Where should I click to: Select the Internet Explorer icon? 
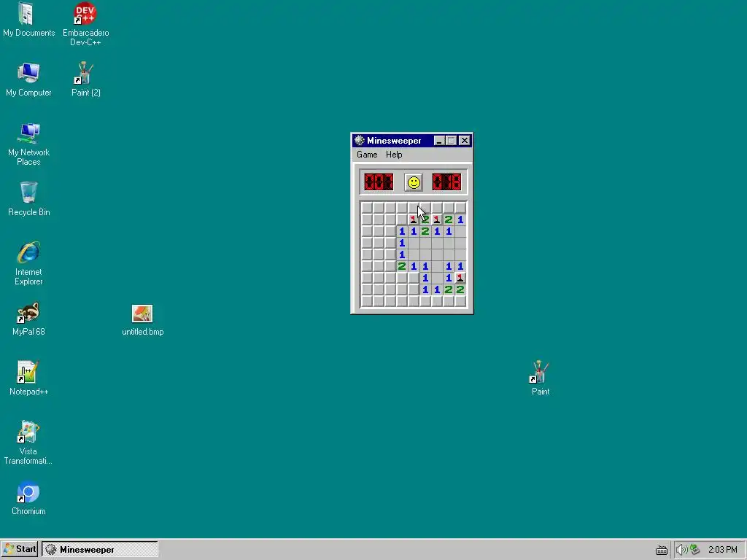point(28,263)
